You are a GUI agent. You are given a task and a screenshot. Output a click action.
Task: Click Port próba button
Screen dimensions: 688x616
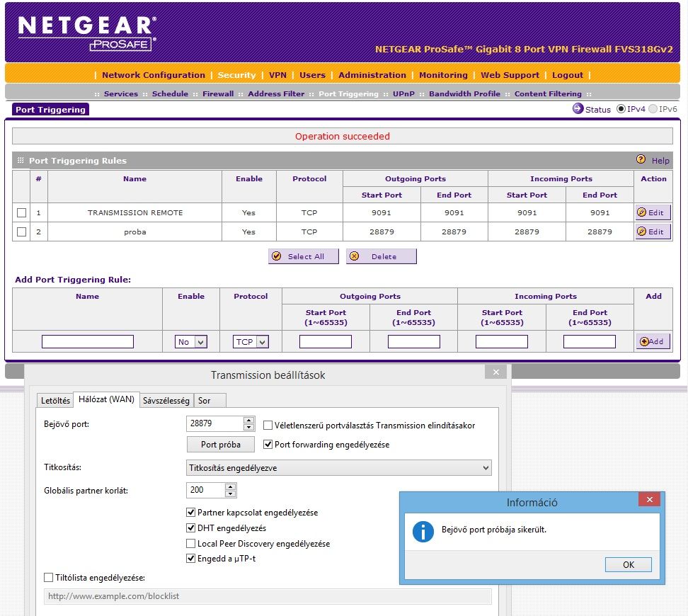coord(220,445)
